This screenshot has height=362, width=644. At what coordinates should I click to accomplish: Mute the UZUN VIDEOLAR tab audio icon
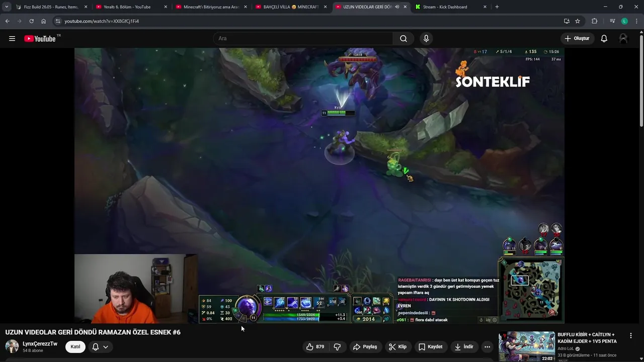pos(397,7)
